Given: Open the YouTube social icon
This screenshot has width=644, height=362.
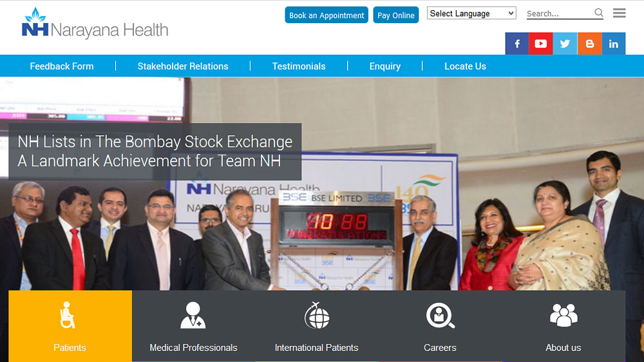Looking at the screenshot, I should point(540,44).
